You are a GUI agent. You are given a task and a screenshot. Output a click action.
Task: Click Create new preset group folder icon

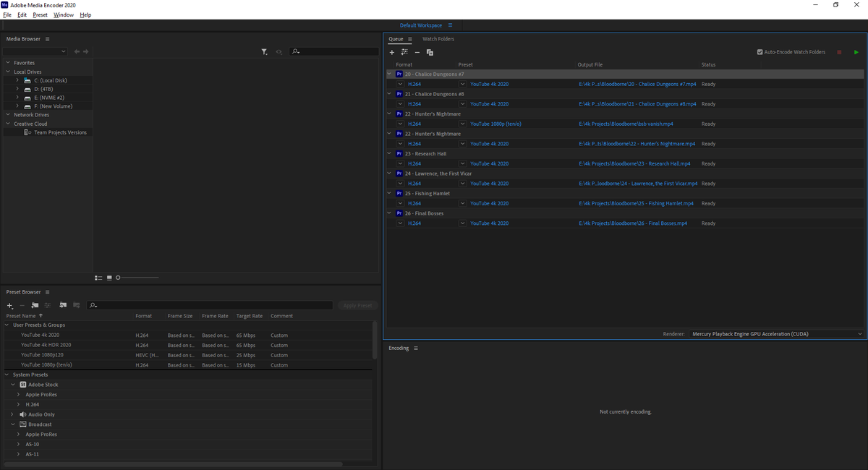pos(35,305)
